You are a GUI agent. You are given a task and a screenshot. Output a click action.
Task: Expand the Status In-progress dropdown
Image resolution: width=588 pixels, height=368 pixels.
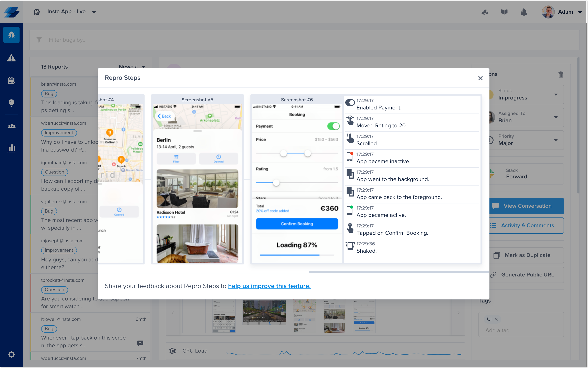click(556, 94)
